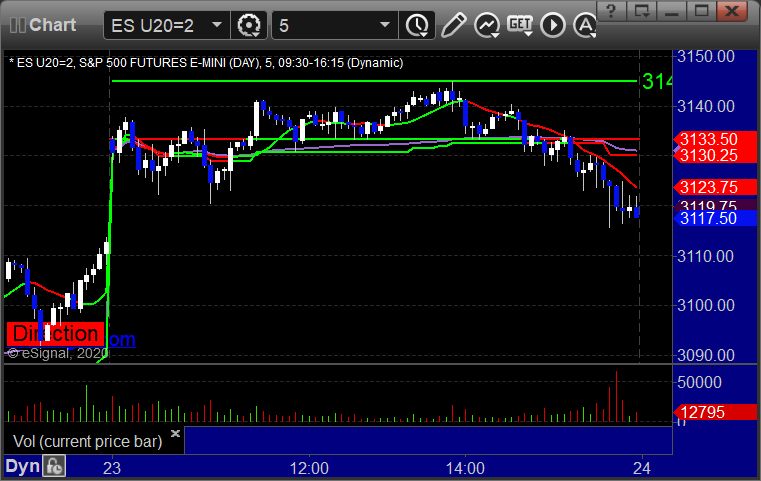Select the pencil drawing tools icon

click(453, 25)
